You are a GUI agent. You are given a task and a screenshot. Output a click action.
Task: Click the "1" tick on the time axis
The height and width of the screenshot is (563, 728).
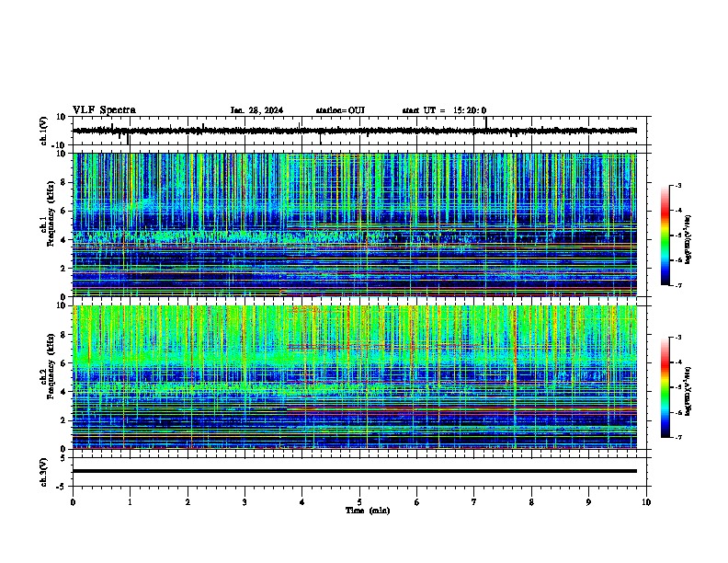pyautogui.click(x=130, y=502)
